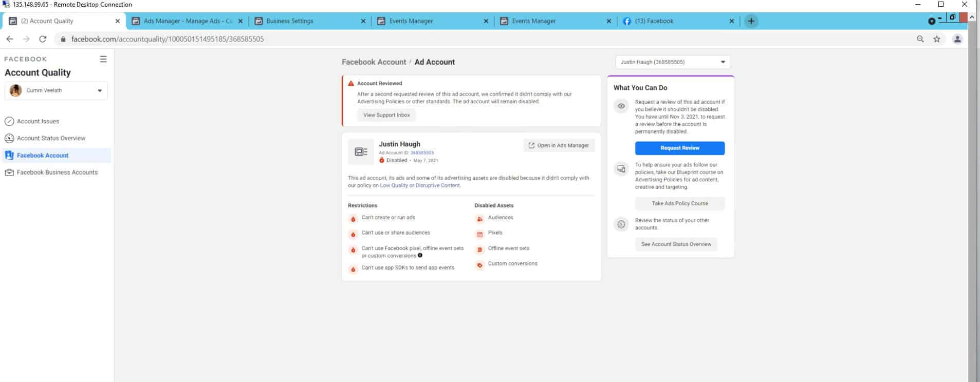The height and width of the screenshot is (382, 980).
Task: Select Account Issues in the sidebar
Action: pyautogui.click(x=38, y=122)
